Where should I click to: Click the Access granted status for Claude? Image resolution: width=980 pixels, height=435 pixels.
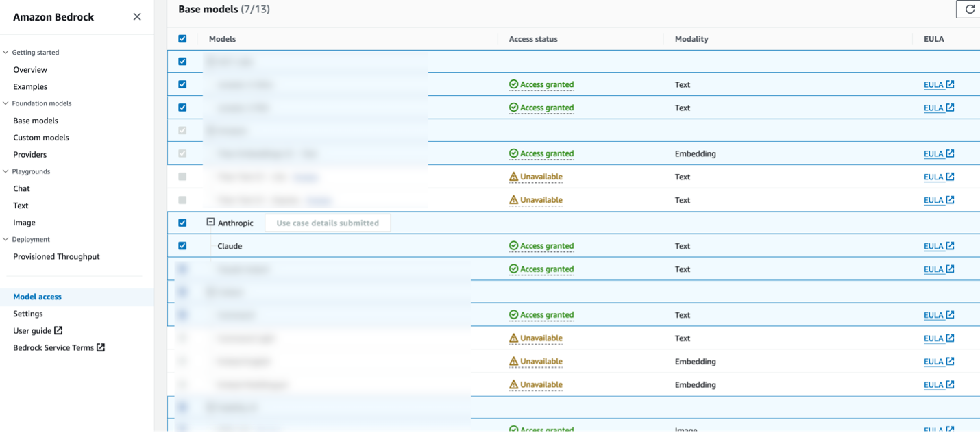coord(541,246)
